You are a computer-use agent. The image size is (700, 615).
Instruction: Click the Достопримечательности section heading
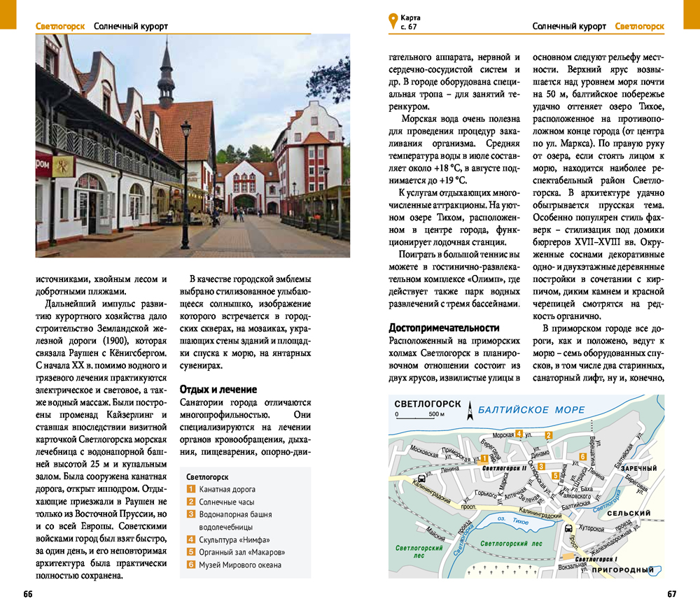coord(444,327)
